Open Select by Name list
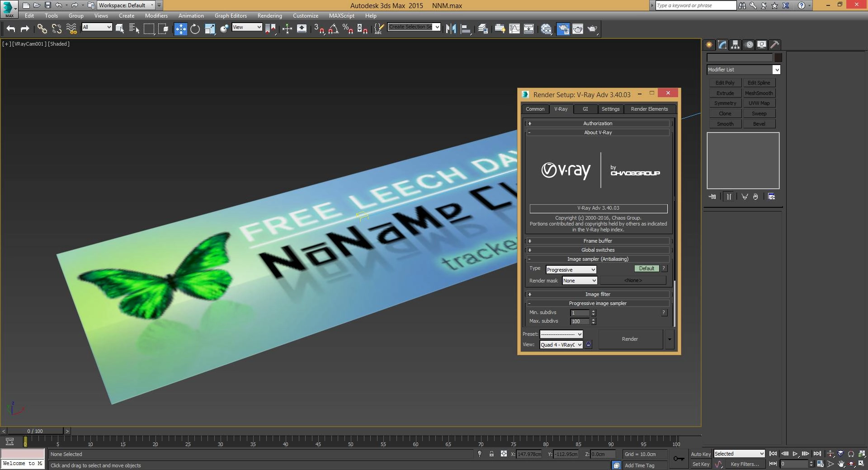 [x=134, y=29]
